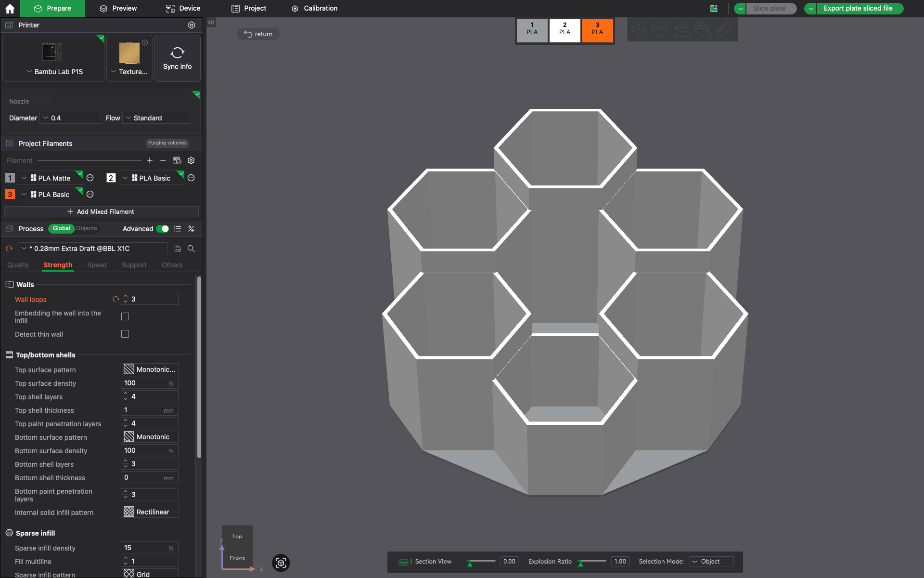Click the perspective view cube icon
The width and height of the screenshot is (924, 578).
(x=281, y=563)
